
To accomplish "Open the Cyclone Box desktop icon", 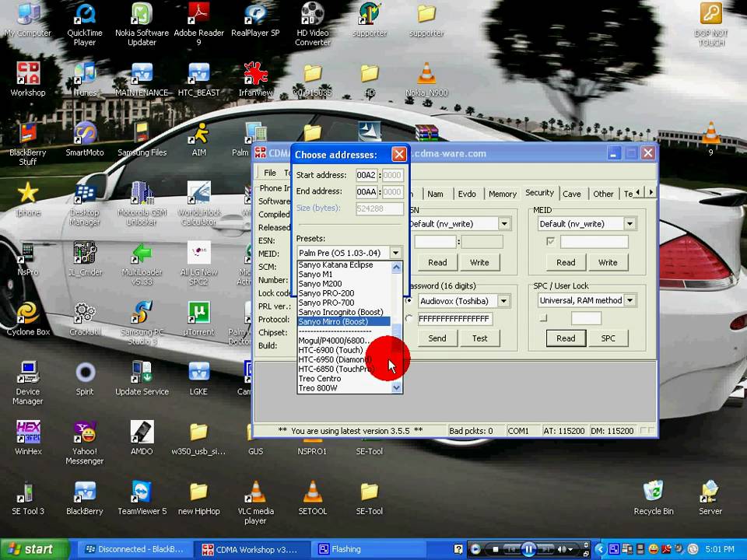I will click(x=28, y=318).
